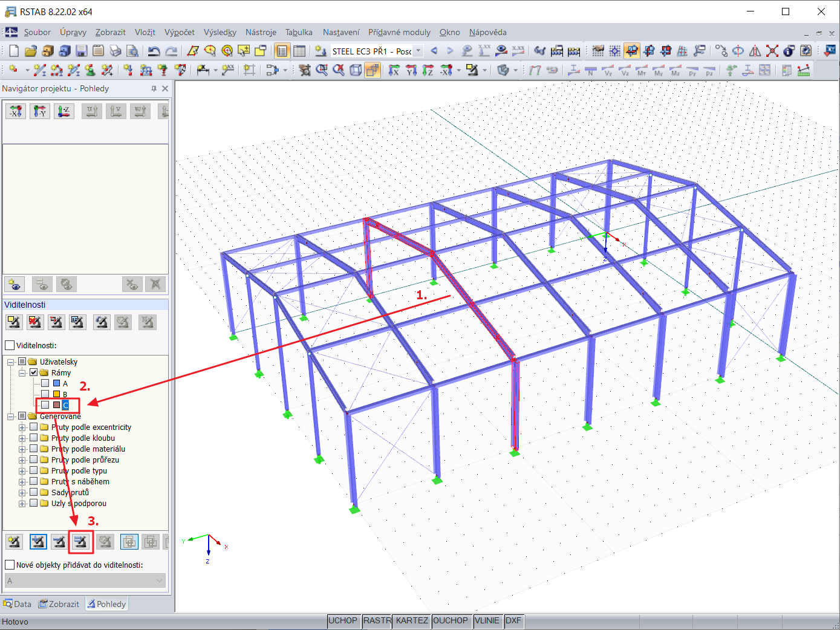
Task: Click the new document icon
Action: [x=13, y=51]
